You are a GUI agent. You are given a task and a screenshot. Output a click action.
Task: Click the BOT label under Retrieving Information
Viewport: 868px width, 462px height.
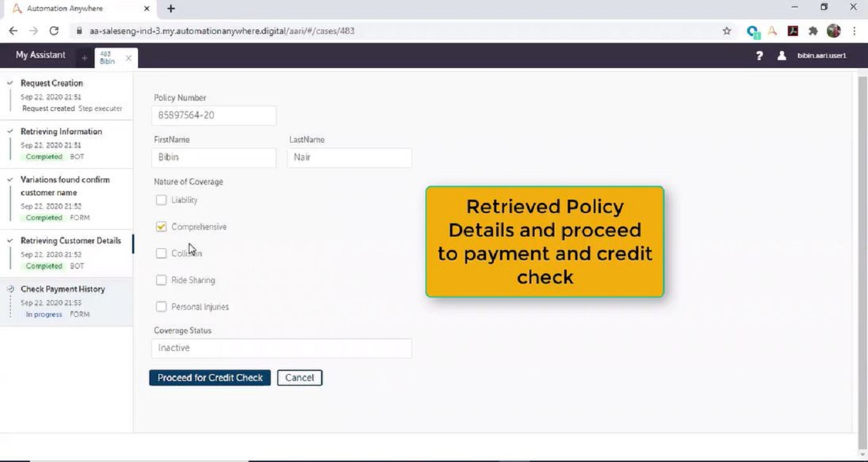[77, 157]
